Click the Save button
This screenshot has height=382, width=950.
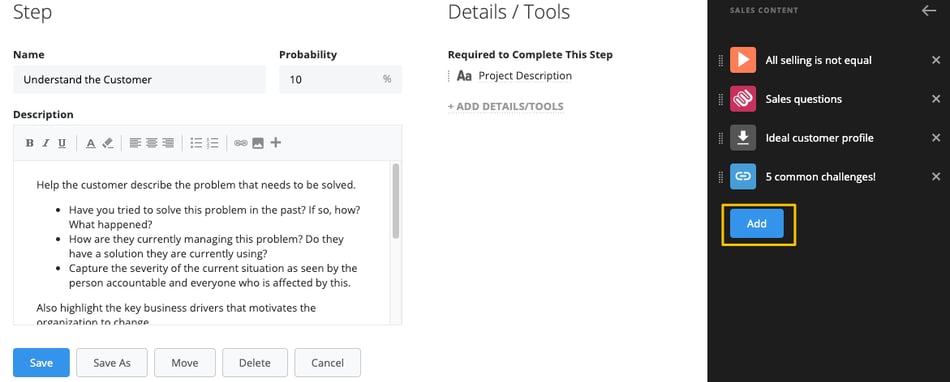[x=41, y=363]
